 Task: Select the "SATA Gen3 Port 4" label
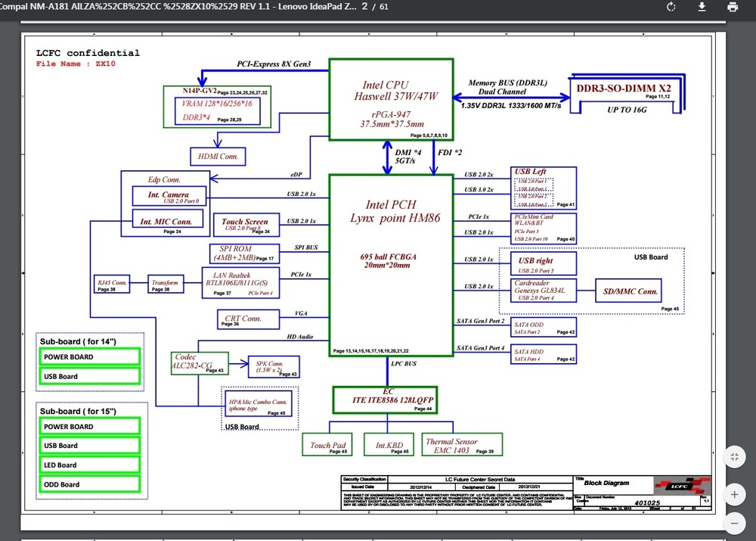tap(481, 348)
